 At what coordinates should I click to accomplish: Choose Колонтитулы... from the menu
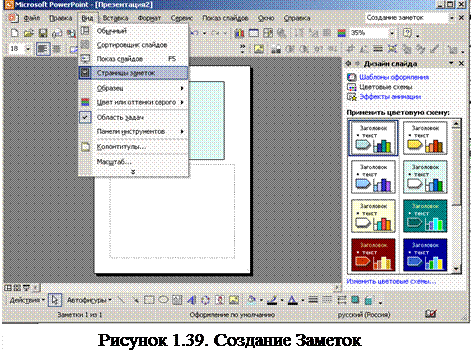[x=133, y=147]
